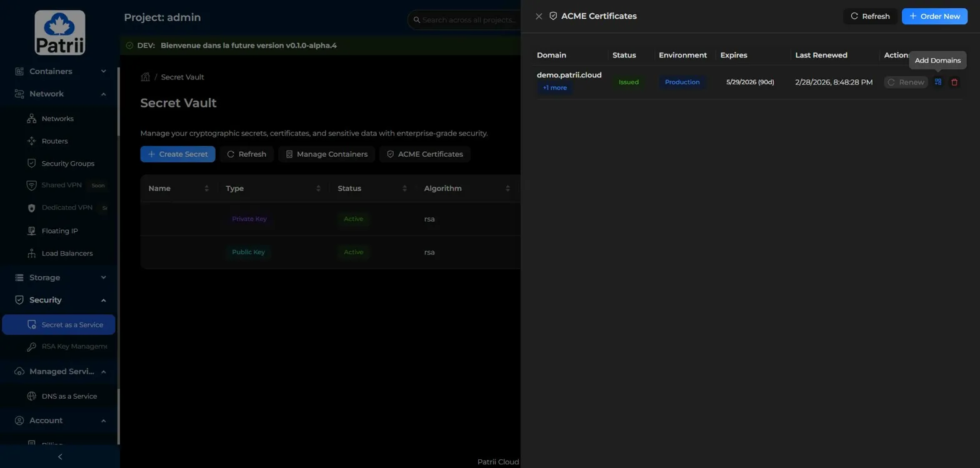The height and width of the screenshot is (468, 980).
Task: Click the last renewed timestamp 2/28/2026, 8:48:28 PM
Action: click(x=834, y=82)
